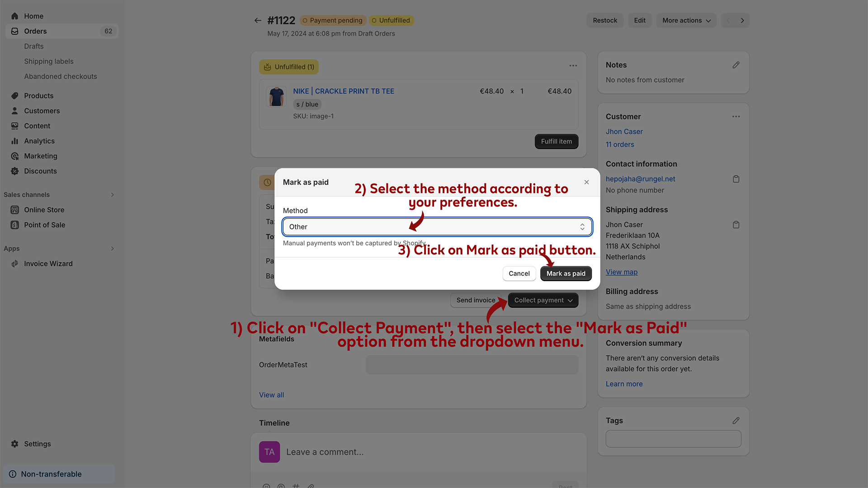This screenshot has height=488, width=868.
Task: Open the Jhon Caser customer link
Action: [x=624, y=131]
